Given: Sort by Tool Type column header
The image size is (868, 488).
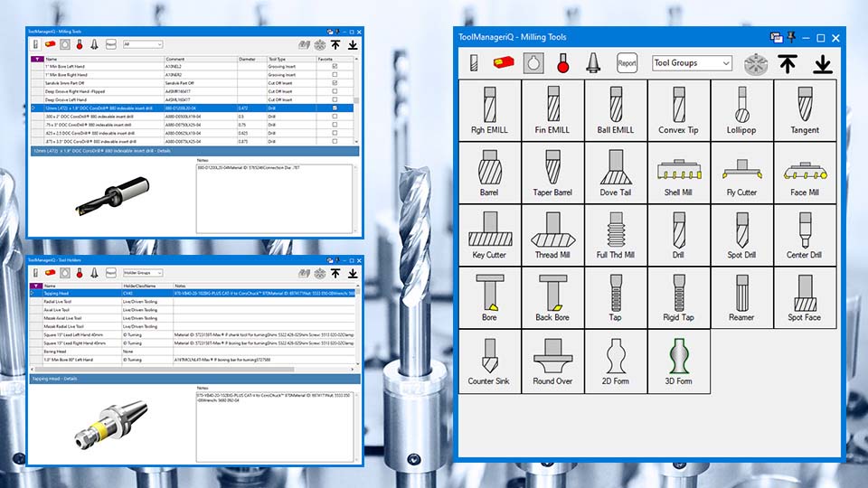Looking at the screenshot, I should (x=291, y=59).
